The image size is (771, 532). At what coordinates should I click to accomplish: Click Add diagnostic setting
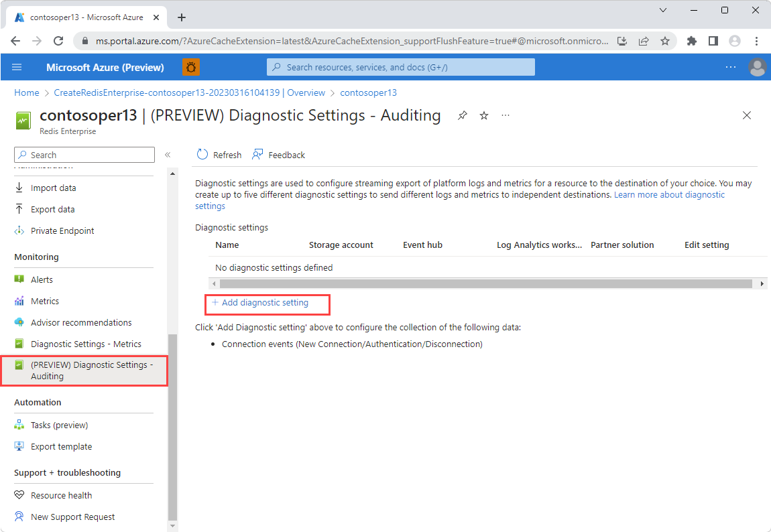coord(267,304)
